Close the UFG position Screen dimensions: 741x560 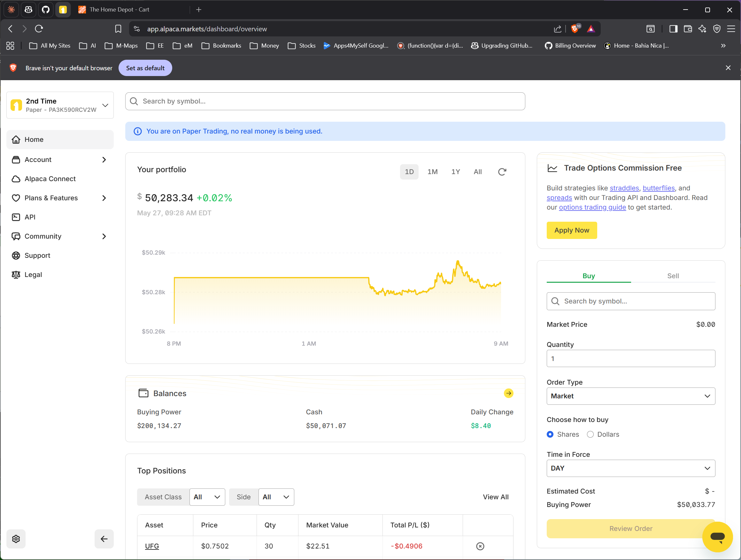[x=480, y=546]
